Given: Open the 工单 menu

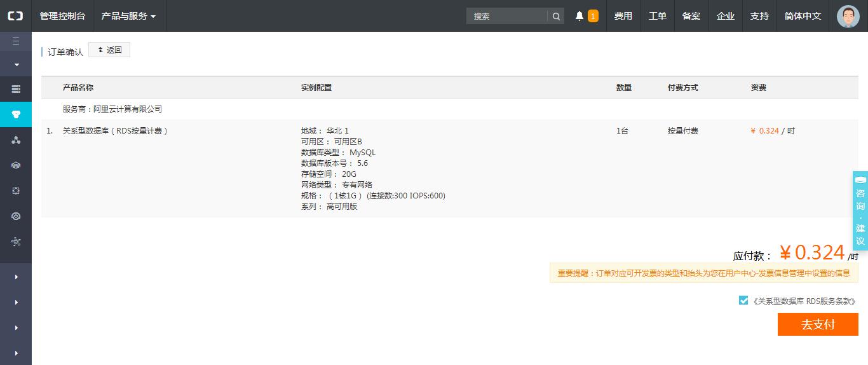Looking at the screenshot, I should click(658, 16).
